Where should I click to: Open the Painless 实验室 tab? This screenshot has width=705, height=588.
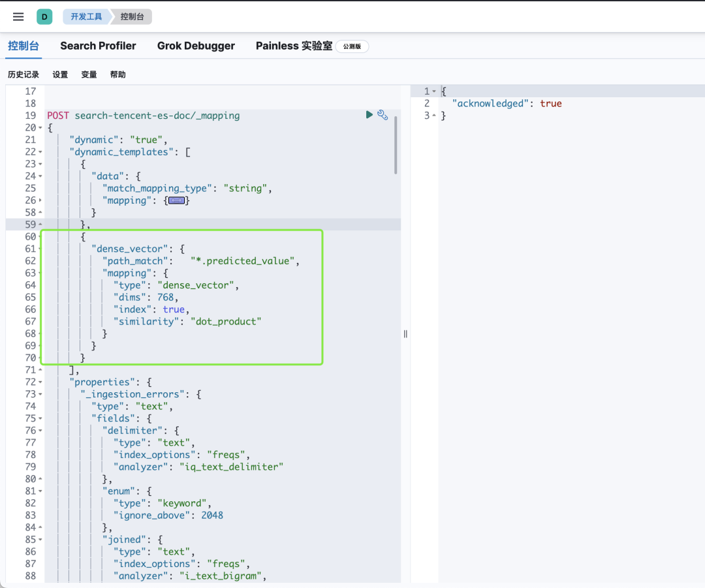(294, 46)
